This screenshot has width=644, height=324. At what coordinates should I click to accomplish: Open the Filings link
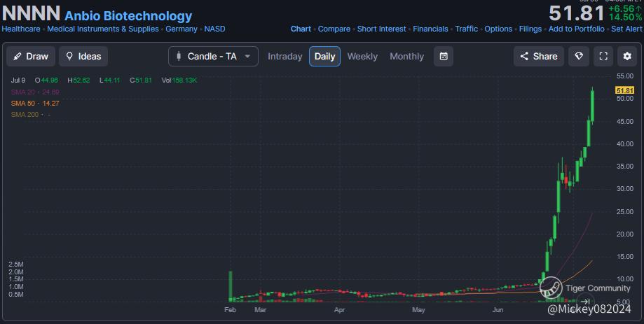tap(530, 29)
